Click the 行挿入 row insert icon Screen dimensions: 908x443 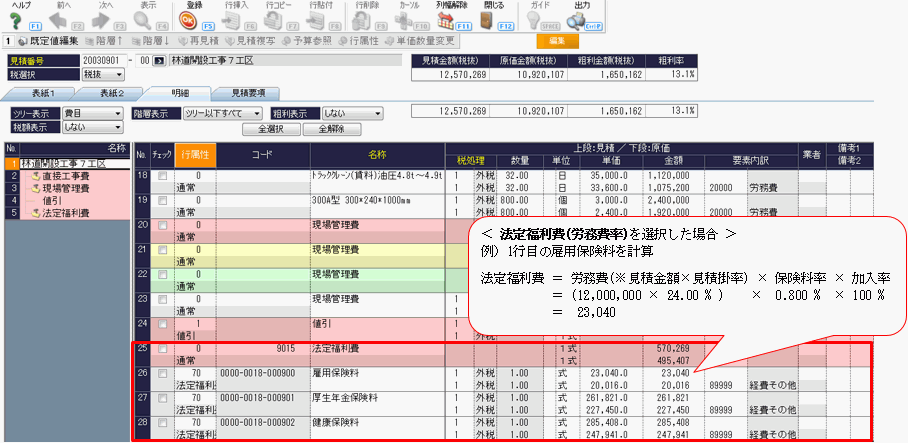[231, 20]
